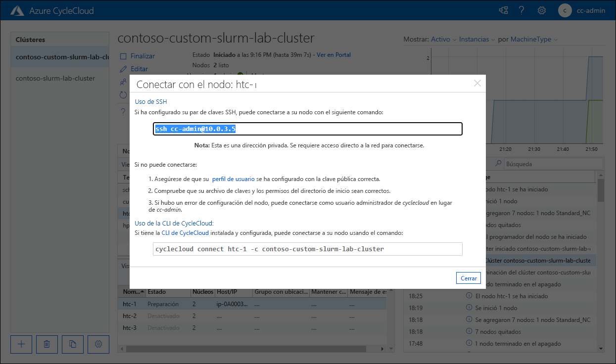
Task: Click the Cerrar button in the dialog
Action: pos(468,277)
